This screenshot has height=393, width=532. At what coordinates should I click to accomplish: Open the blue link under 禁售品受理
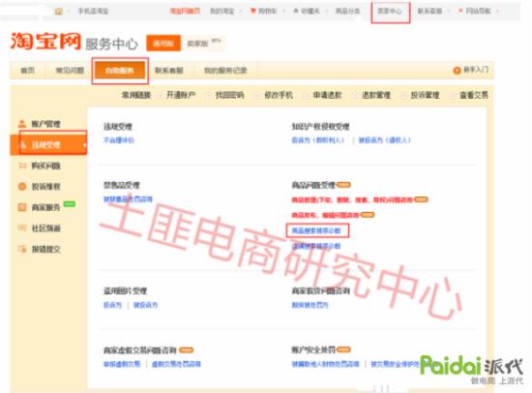click(128, 199)
